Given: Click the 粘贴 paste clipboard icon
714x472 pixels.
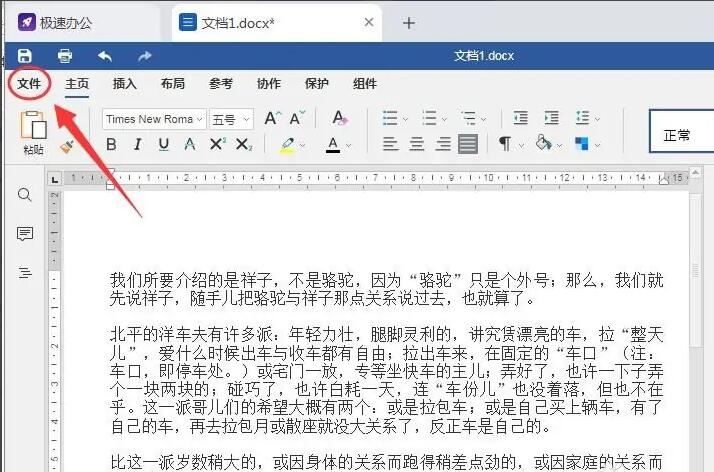Looking at the screenshot, I should pyautogui.click(x=33, y=125).
